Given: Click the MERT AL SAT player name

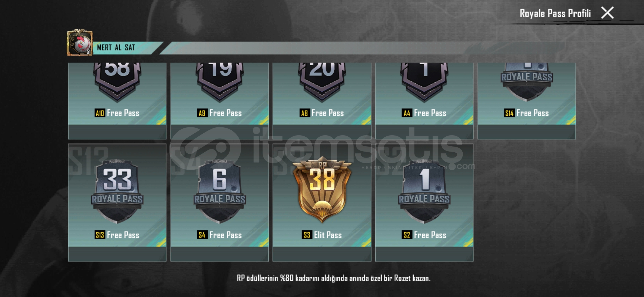Looking at the screenshot, I should click(x=116, y=48).
